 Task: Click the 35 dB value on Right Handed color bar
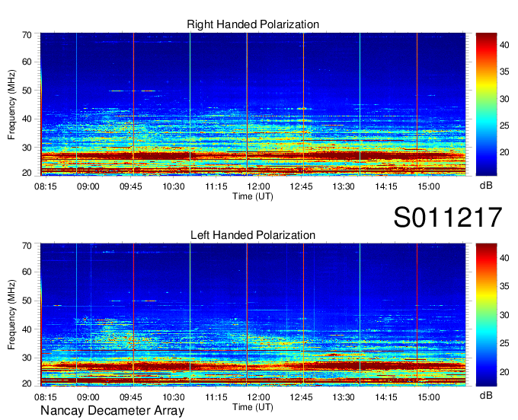click(504, 72)
